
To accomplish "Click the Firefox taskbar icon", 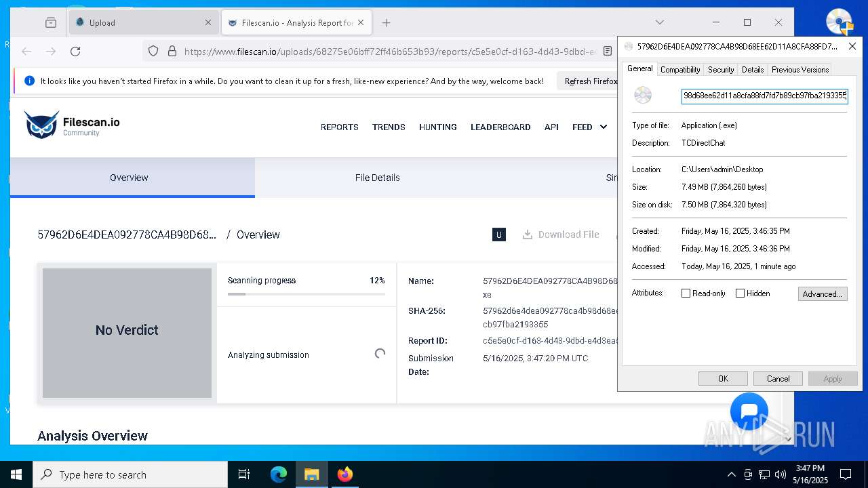I will click(345, 474).
